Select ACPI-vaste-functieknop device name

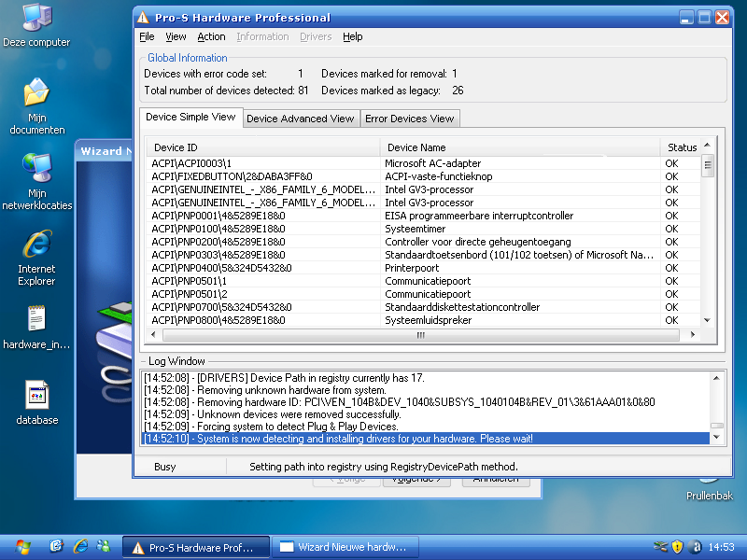[438, 176]
